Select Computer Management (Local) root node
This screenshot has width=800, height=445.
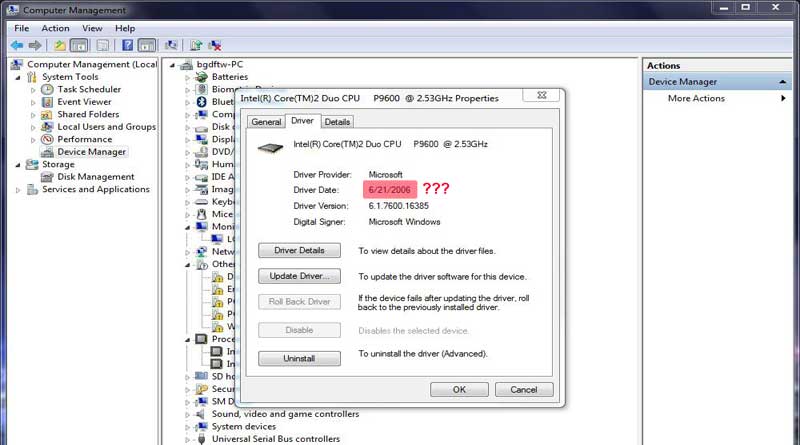click(92, 64)
